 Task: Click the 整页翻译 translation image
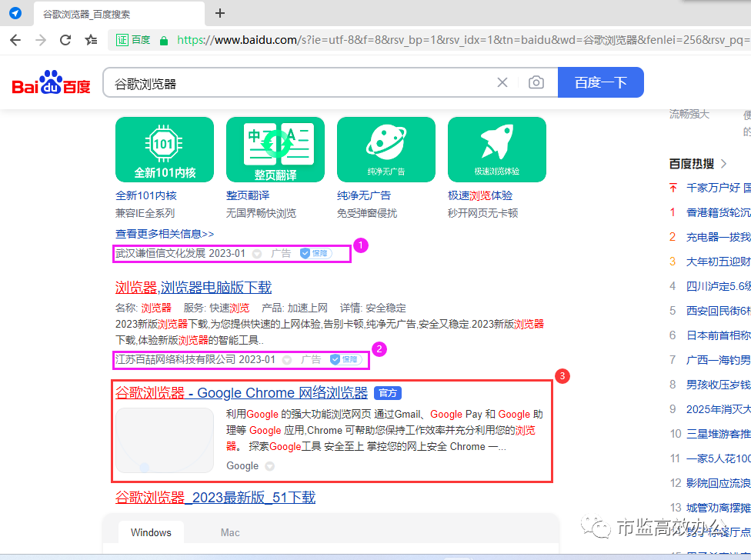(x=275, y=149)
